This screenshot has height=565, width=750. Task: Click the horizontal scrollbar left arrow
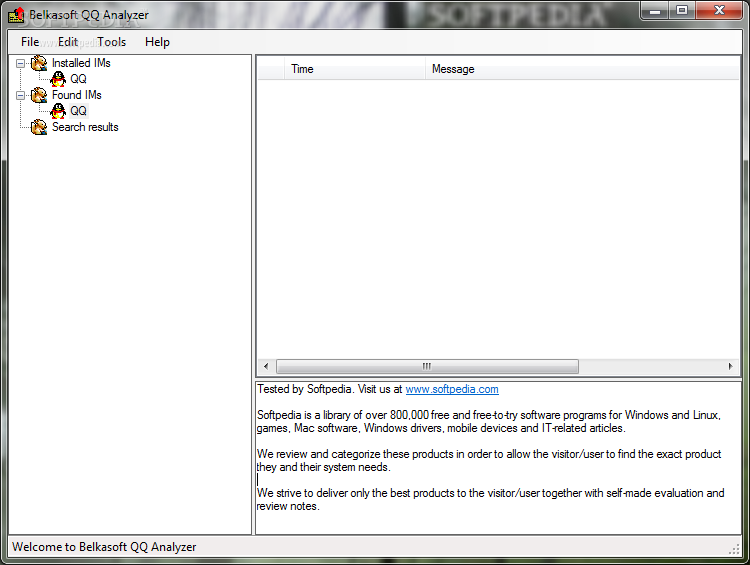(x=266, y=366)
